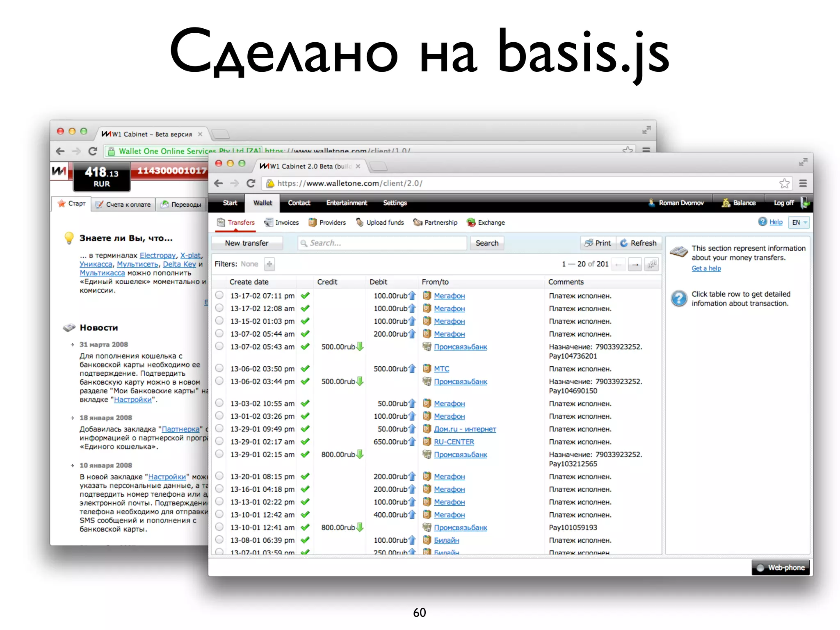The image size is (840, 630).
Task: Click the Print toolbar button
Action: 598,243
